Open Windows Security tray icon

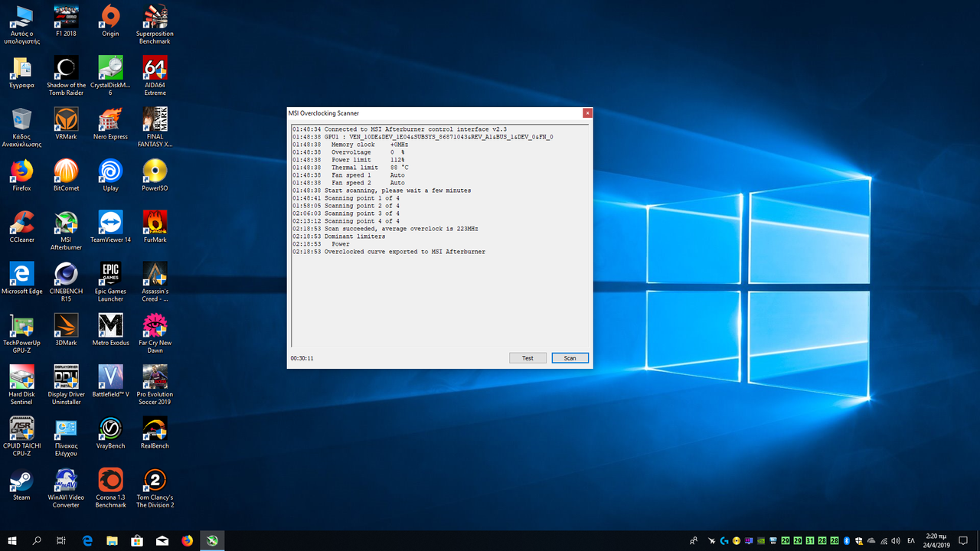coord(859,541)
